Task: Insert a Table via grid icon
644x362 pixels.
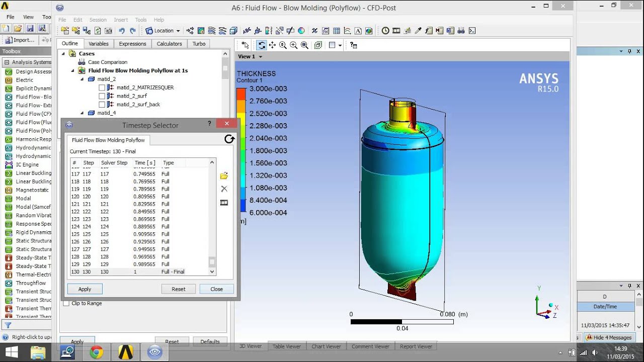Action: [337, 31]
